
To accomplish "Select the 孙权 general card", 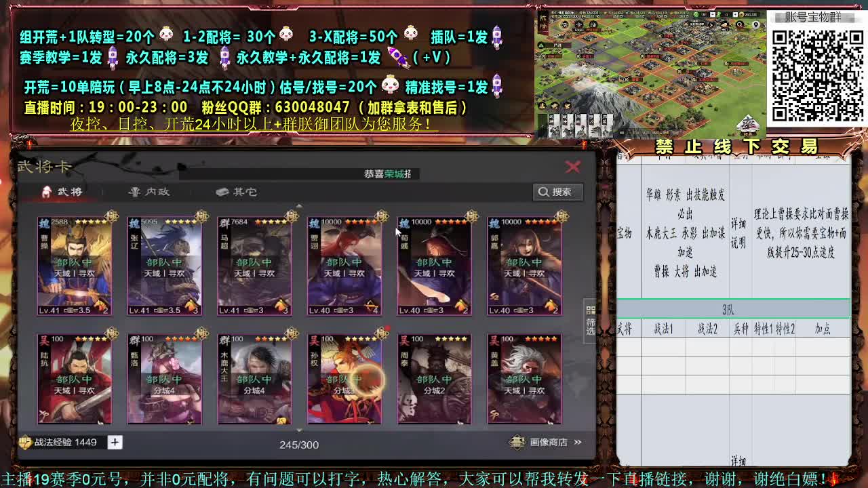I will (344, 379).
